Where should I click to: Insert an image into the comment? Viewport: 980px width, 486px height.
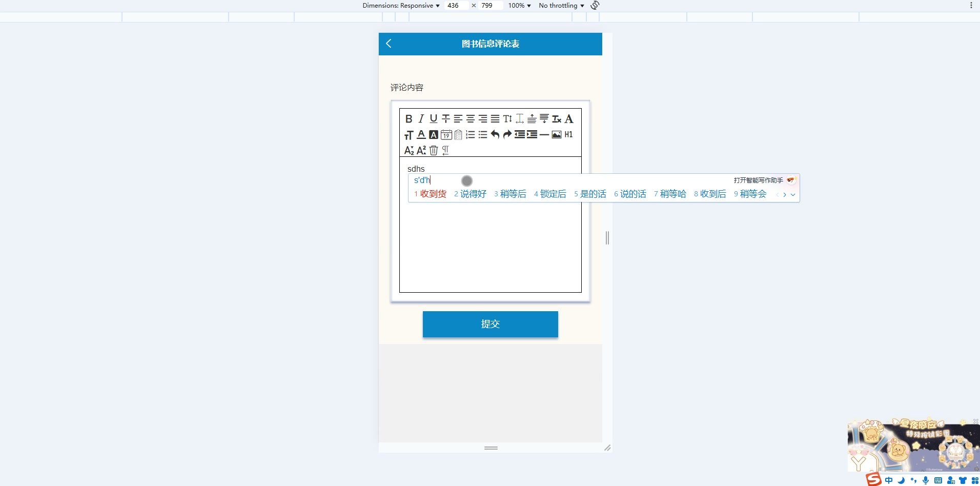click(557, 135)
